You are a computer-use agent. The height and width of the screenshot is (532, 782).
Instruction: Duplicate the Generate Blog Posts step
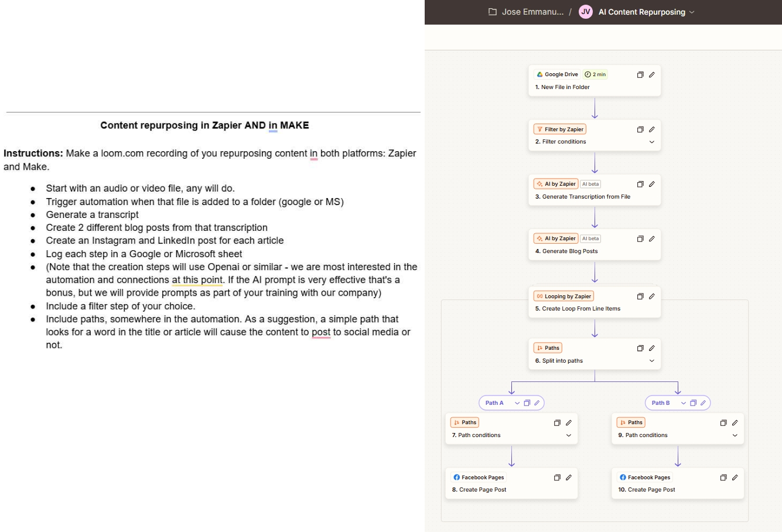point(640,238)
